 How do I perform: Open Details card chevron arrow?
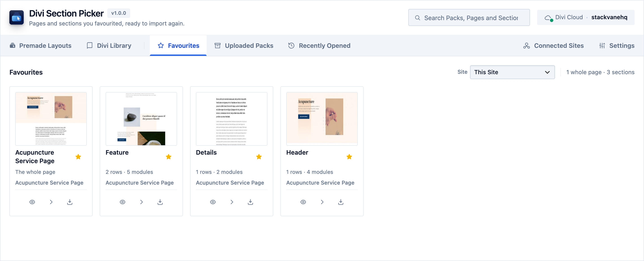tap(232, 202)
